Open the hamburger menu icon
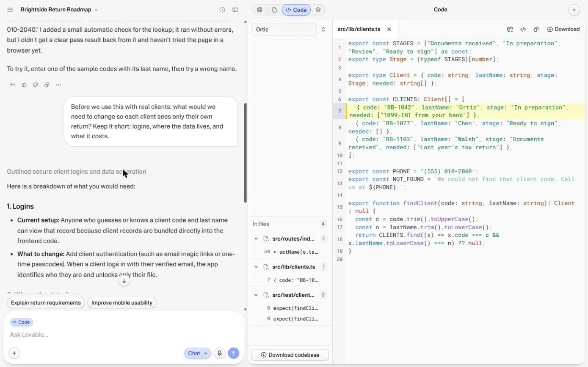This screenshot has height=367, width=588. point(10,10)
